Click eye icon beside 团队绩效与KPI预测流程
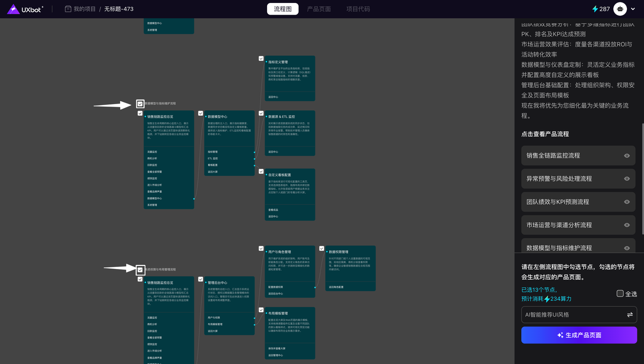Screen dimensions: 644x364 tap(627, 202)
